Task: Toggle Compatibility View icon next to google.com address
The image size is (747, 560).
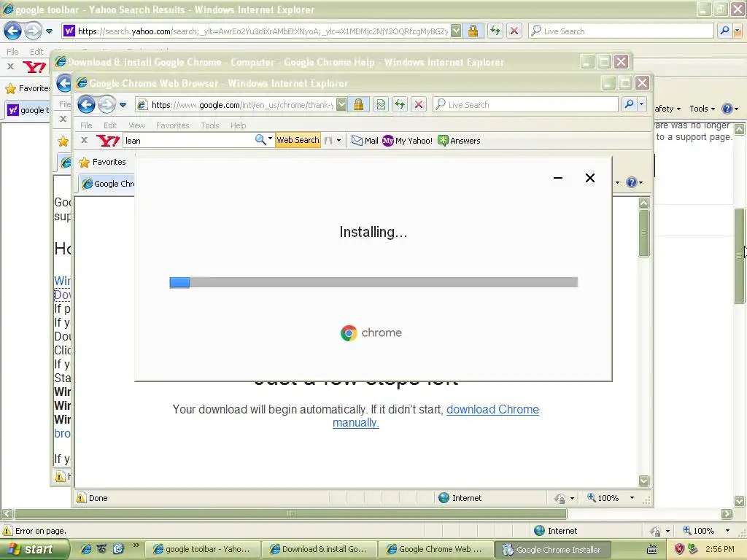Action: tap(381, 104)
